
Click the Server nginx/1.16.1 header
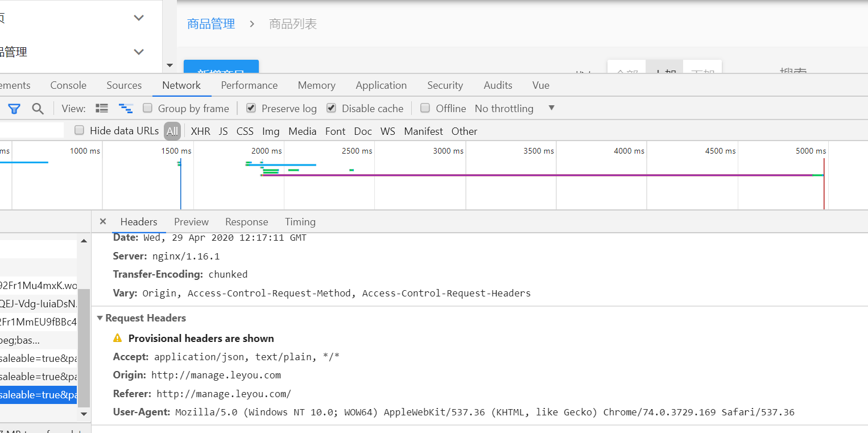166,256
